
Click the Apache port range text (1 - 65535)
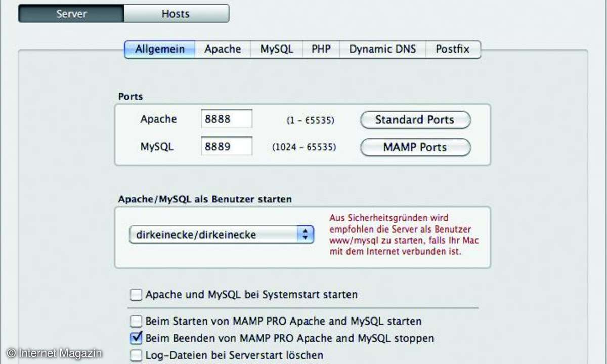(311, 120)
